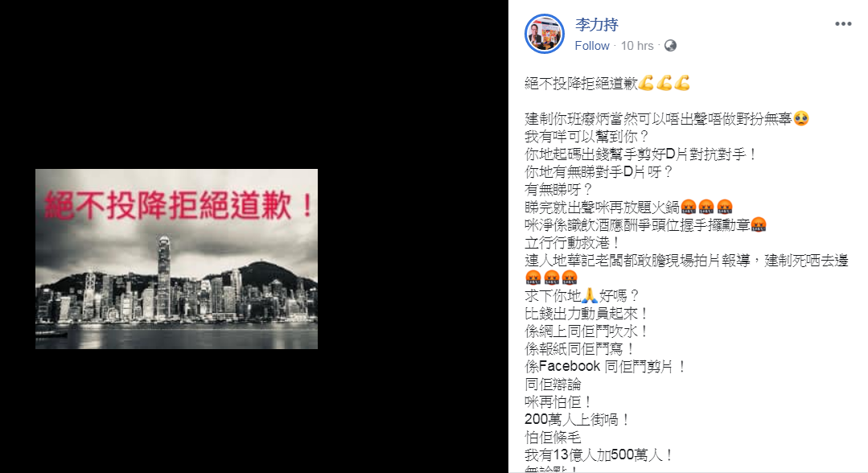Click the praying hands emoji after 求下你地
Viewport: 868px width, 473px height.
[590, 296]
